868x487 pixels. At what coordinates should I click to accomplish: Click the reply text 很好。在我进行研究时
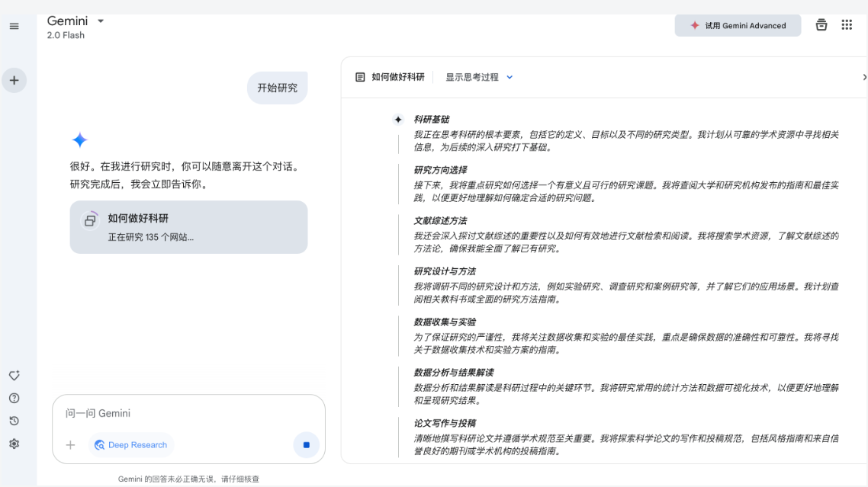pyautogui.click(x=186, y=175)
